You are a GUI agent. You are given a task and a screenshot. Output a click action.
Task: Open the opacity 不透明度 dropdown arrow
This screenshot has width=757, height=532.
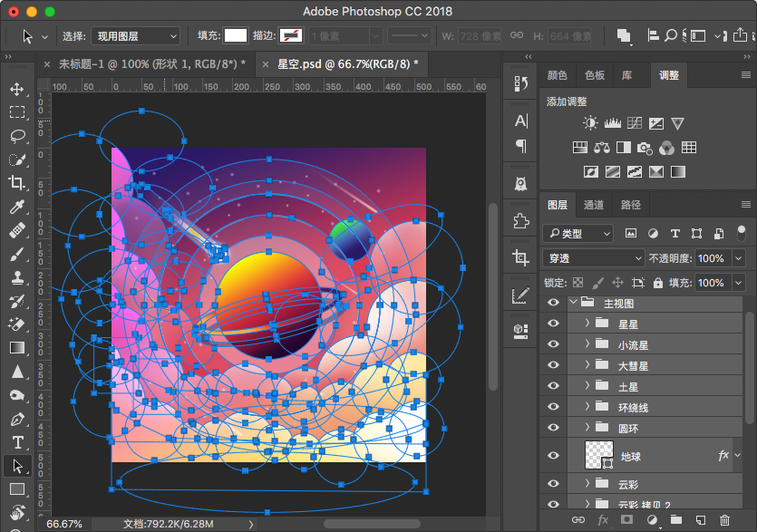(739, 258)
